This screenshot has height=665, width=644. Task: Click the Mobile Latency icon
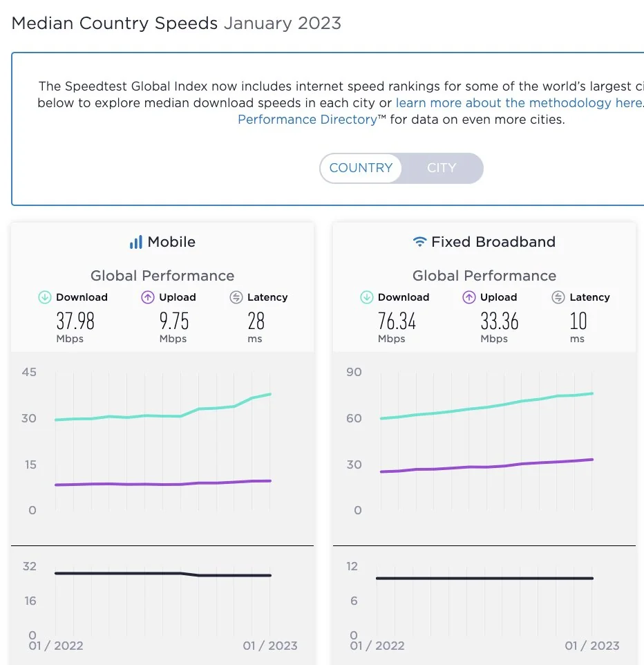(x=236, y=297)
